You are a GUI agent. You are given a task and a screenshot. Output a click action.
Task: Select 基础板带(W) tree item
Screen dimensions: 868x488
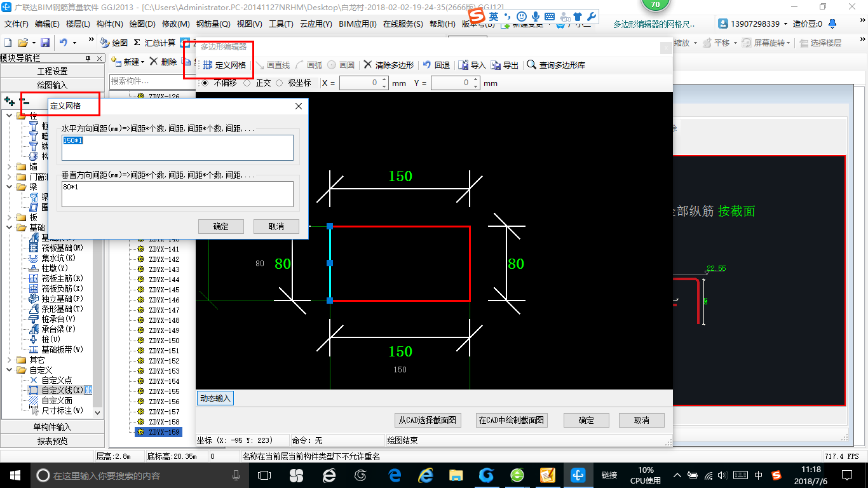[x=62, y=349]
